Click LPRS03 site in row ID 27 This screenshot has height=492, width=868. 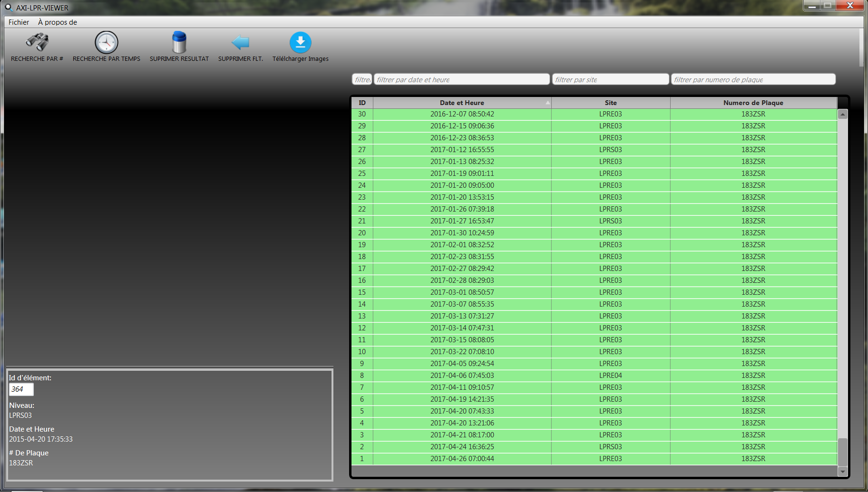pyautogui.click(x=611, y=150)
